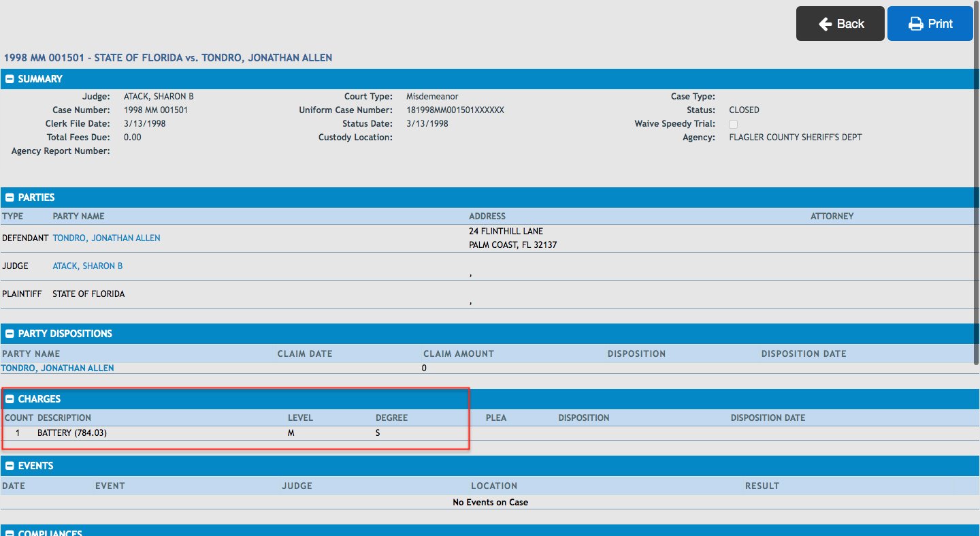Collapse the Events section

click(10, 466)
